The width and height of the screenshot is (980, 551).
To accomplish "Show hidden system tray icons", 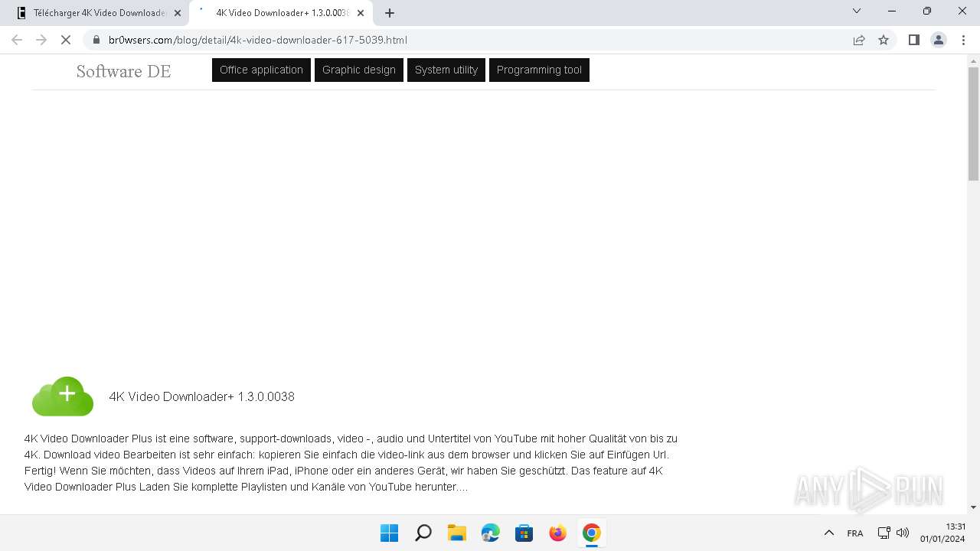I will (828, 533).
